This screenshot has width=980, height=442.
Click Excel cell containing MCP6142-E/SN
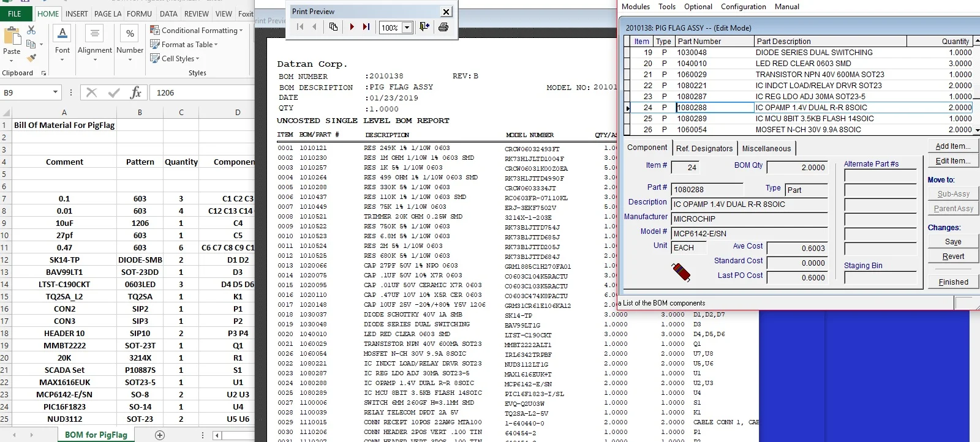(64, 394)
